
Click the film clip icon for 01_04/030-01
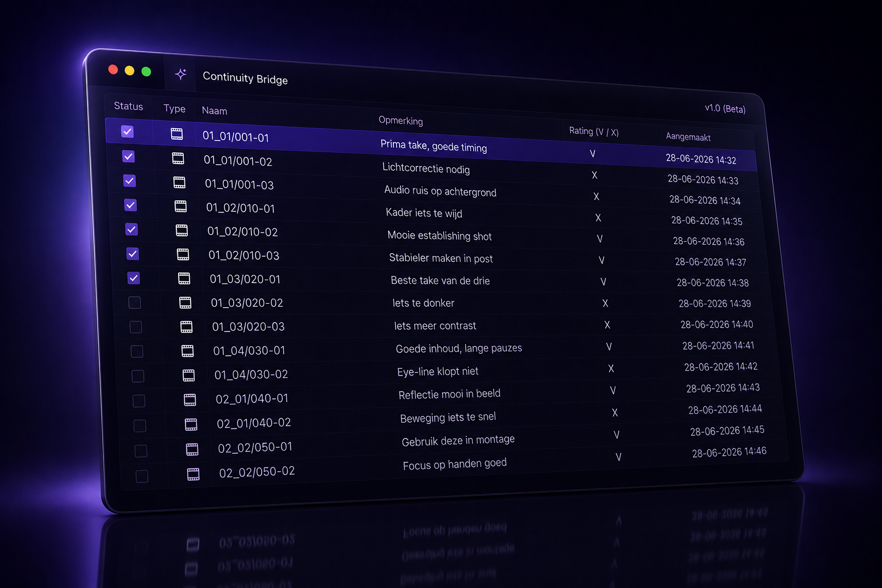pyautogui.click(x=187, y=351)
